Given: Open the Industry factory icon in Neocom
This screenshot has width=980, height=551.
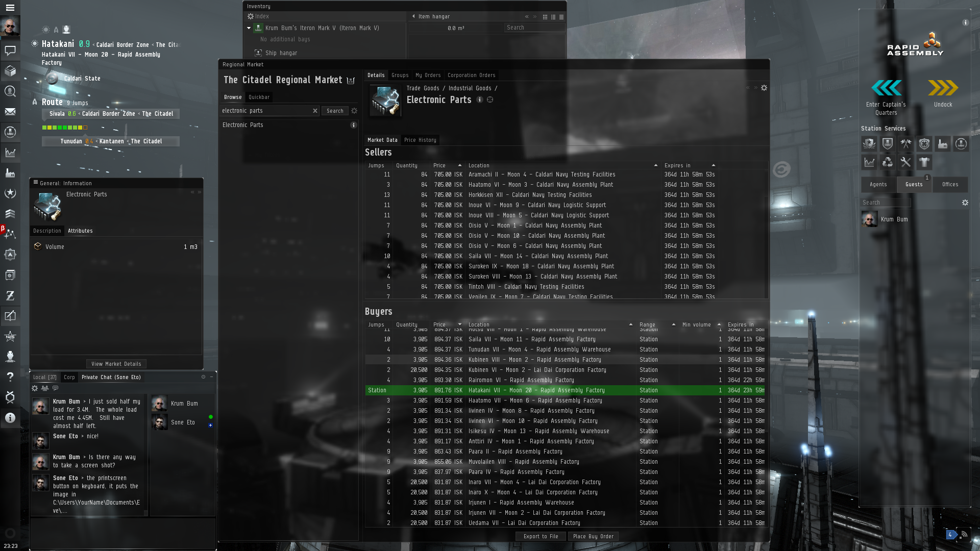Looking at the screenshot, I should (x=10, y=173).
